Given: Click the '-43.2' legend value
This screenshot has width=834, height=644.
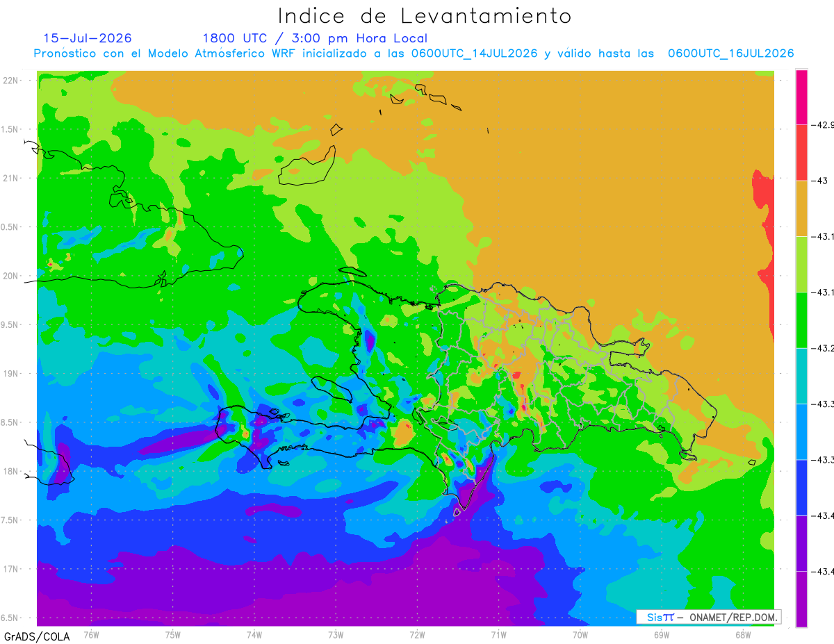Looking at the screenshot, I should pos(821,348).
